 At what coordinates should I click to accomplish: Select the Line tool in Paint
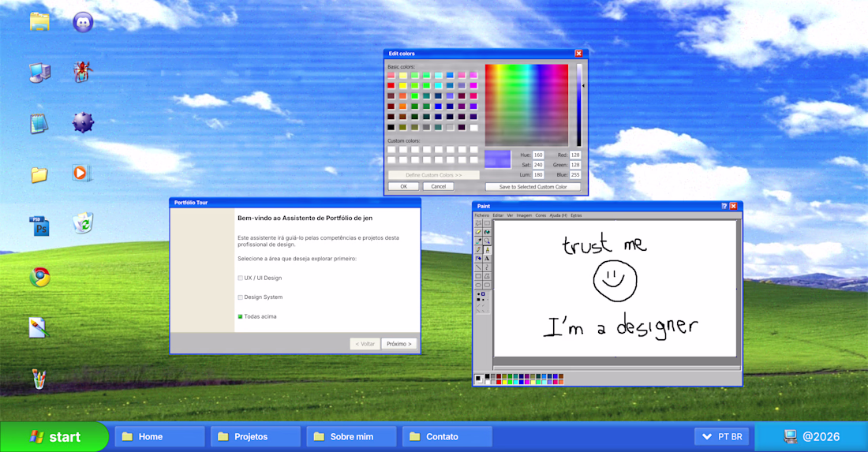pyautogui.click(x=478, y=267)
